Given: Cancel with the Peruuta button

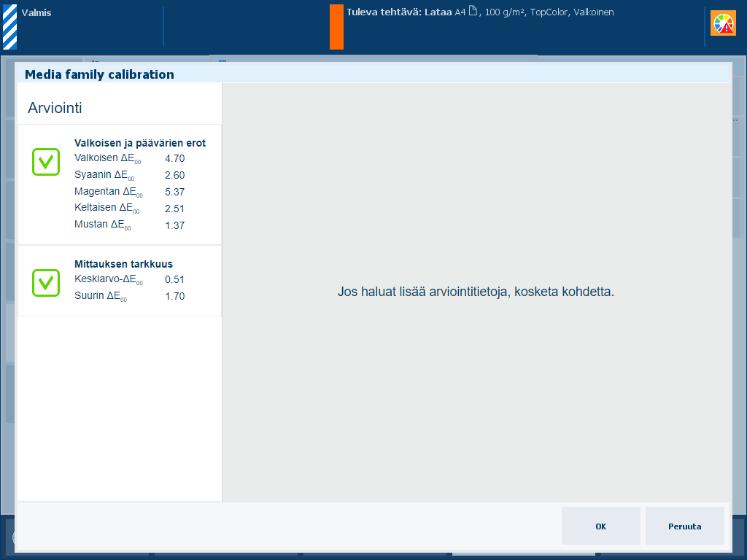Looking at the screenshot, I should click(684, 526).
